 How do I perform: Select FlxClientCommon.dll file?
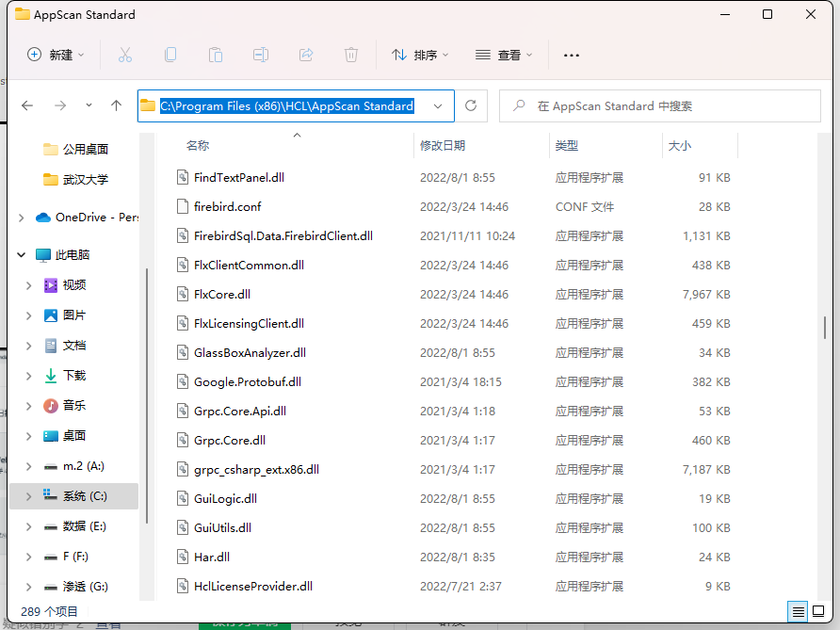[249, 266]
